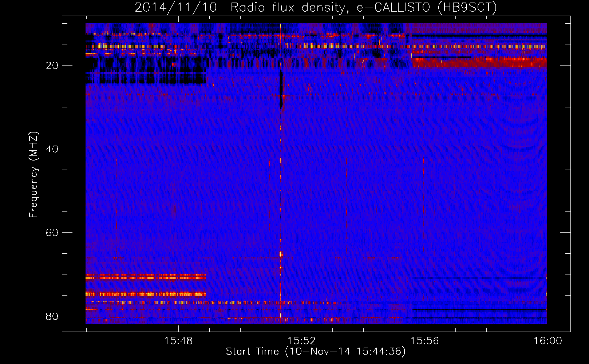Click the 'Frequency (MHZ)' y-axis label

(33, 175)
